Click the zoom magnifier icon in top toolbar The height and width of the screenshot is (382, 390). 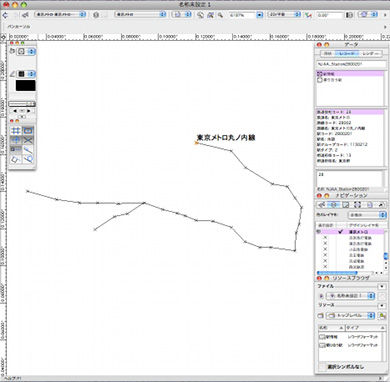(x=220, y=15)
